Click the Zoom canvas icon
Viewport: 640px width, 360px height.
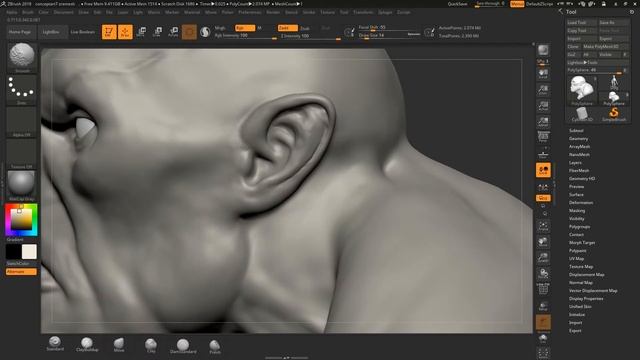(543, 90)
